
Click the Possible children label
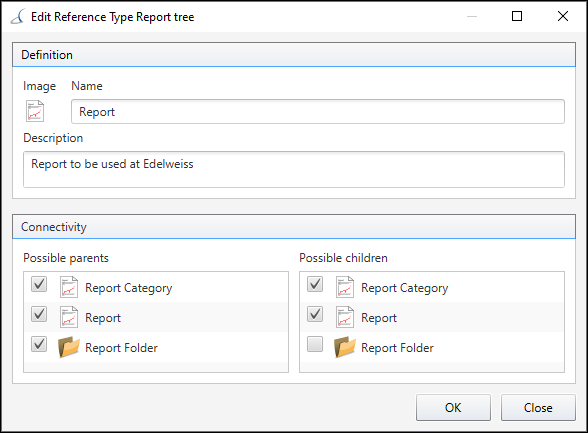(344, 258)
